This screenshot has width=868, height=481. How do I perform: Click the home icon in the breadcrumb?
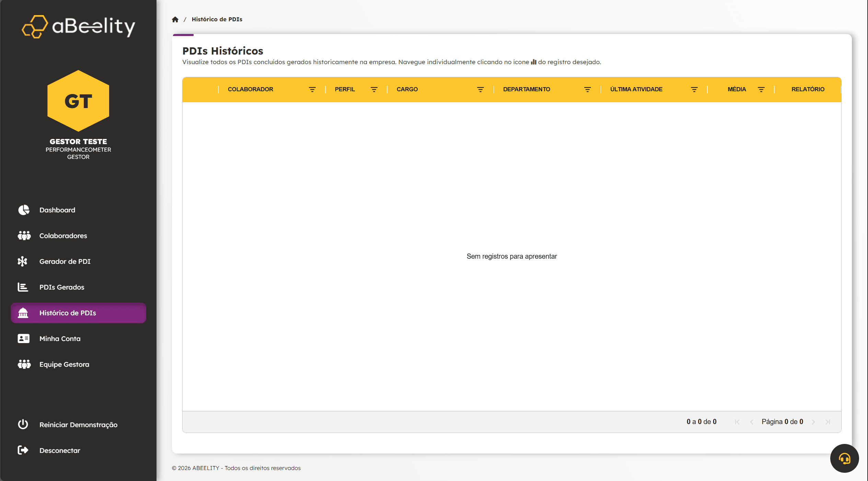pos(175,19)
